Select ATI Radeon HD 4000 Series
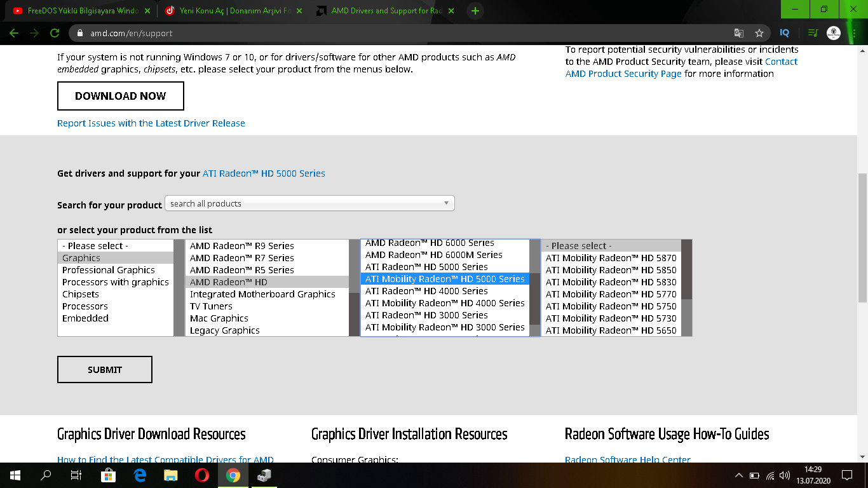The width and height of the screenshot is (868, 488). tap(445, 291)
